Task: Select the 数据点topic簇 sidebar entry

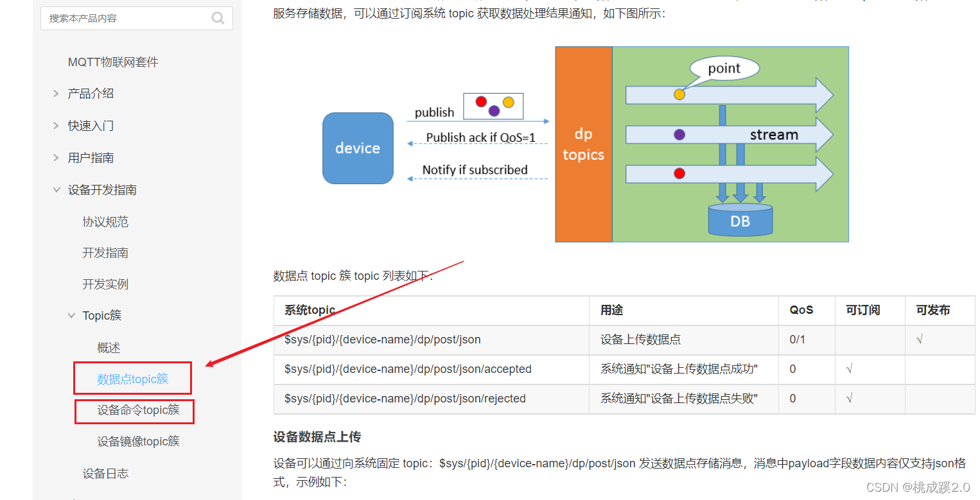Action: tap(132, 377)
